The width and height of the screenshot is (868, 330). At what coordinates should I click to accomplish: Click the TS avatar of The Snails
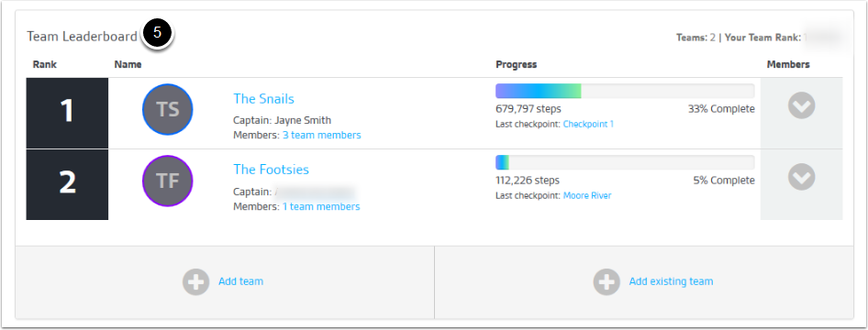click(x=168, y=109)
